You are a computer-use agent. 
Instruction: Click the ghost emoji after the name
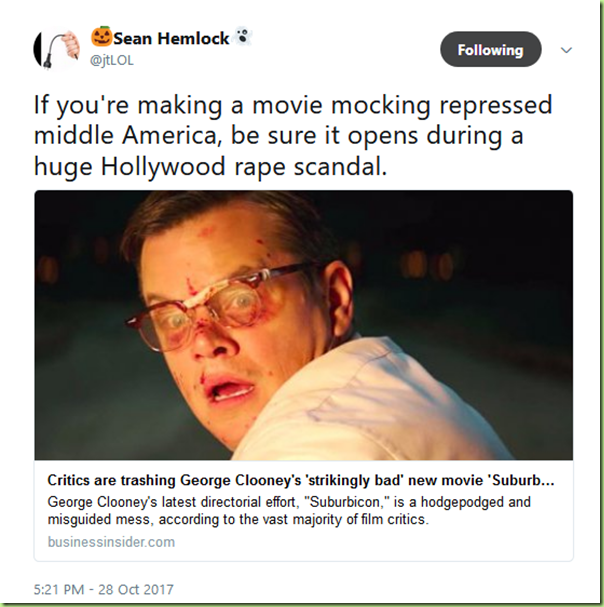(x=243, y=37)
